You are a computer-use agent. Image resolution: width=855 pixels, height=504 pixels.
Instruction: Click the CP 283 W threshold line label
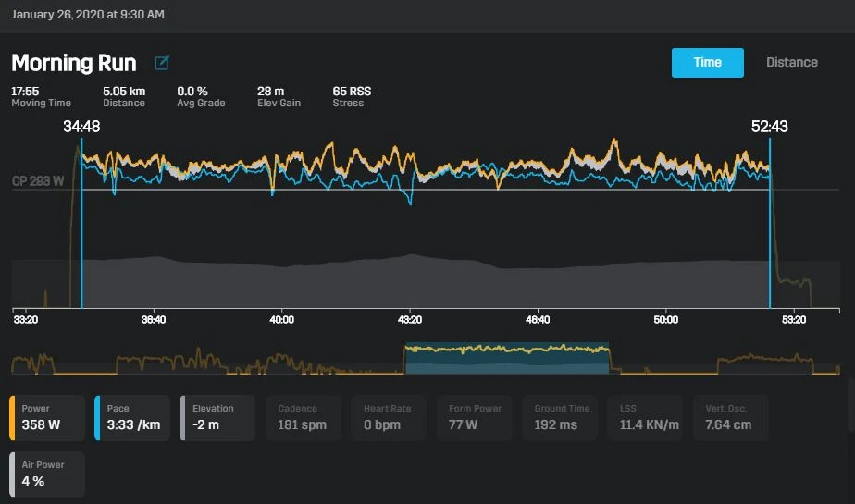point(38,181)
